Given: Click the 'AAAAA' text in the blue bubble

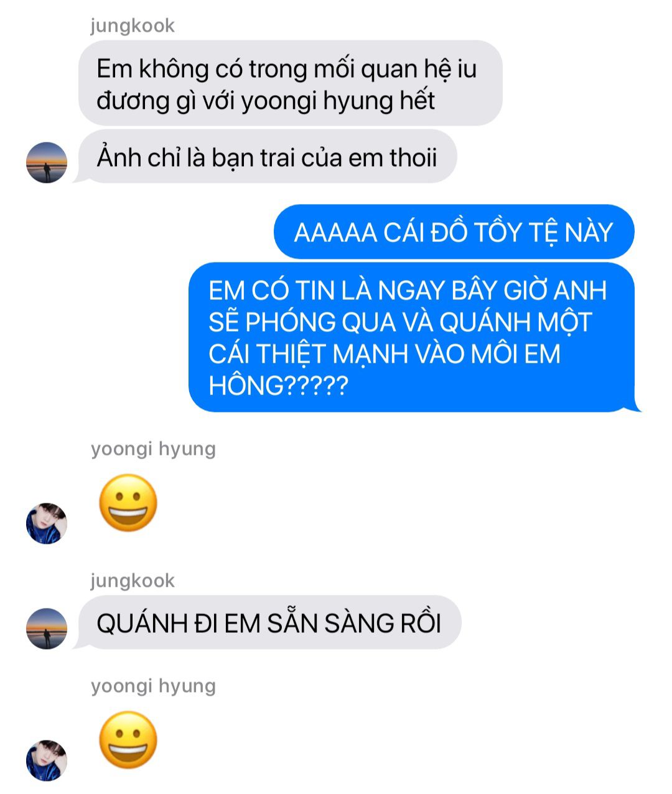Looking at the screenshot, I should (x=335, y=233).
